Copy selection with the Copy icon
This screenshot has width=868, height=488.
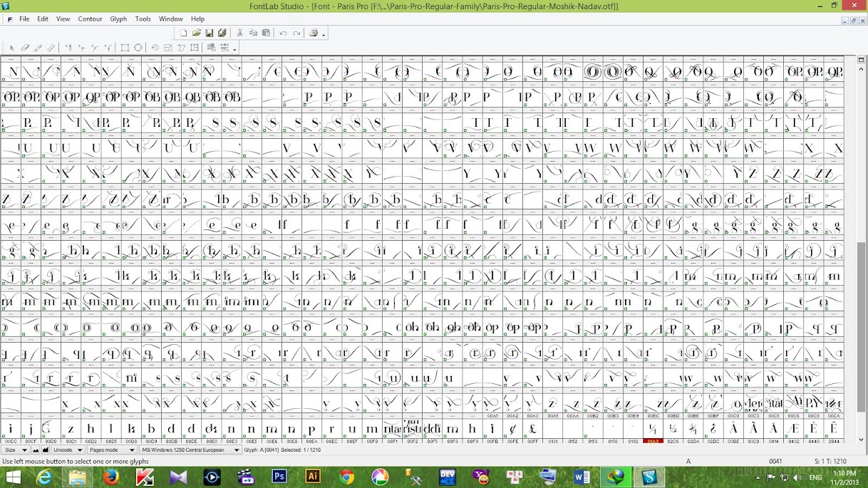[253, 33]
